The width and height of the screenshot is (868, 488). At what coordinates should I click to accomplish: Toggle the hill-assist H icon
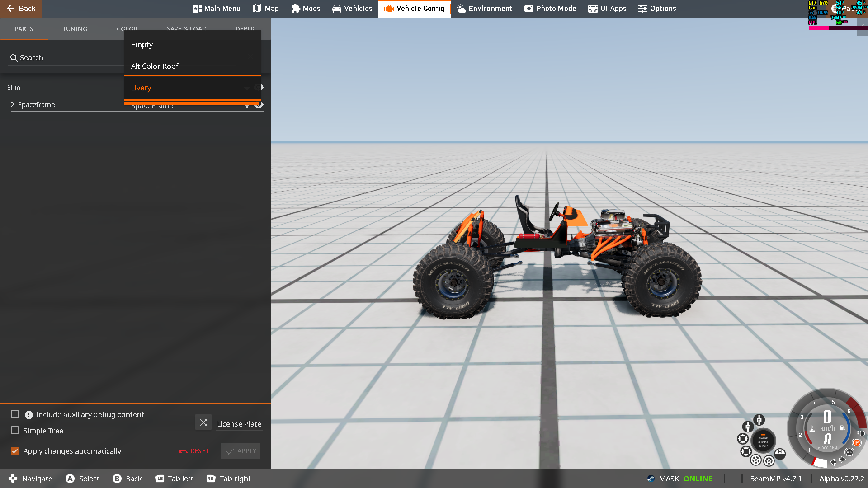pos(780,454)
